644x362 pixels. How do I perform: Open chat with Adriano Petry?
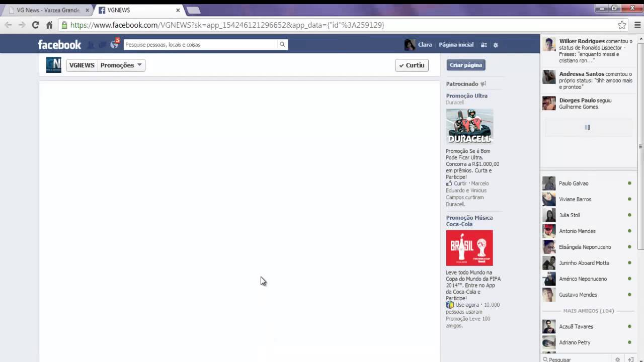tap(588, 342)
